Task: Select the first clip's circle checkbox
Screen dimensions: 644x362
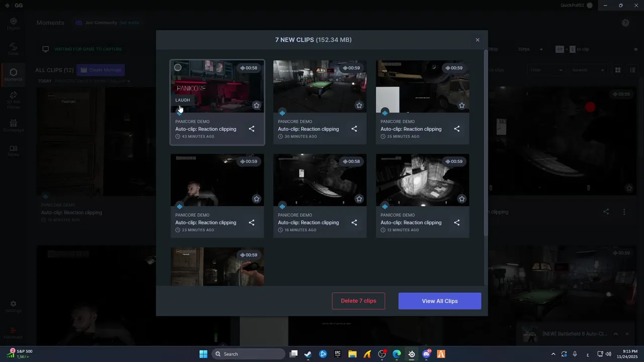Action: 178,67
